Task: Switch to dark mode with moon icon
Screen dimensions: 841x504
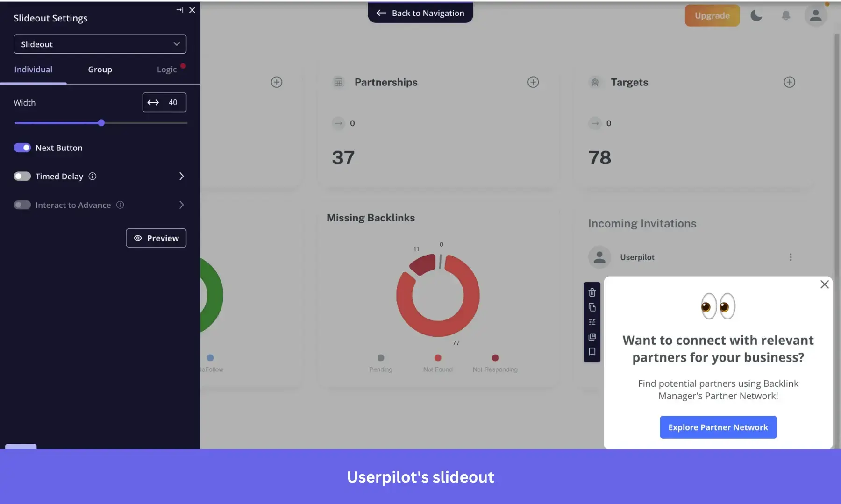Action: coord(756,15)
